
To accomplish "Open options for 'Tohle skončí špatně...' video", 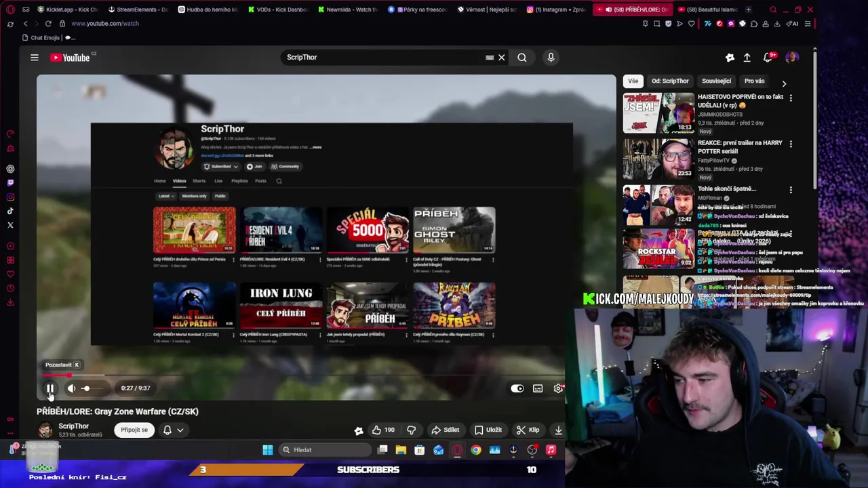I will [x=791, y=190].
